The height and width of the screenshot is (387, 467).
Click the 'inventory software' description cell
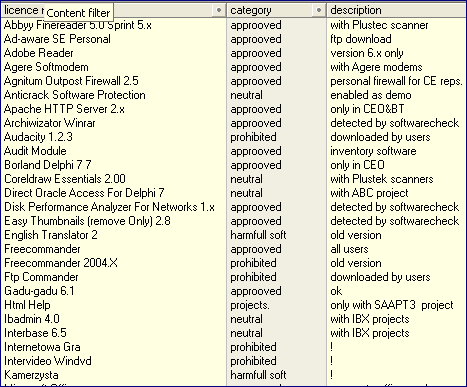pyautogui.click(x=373, y=151)
